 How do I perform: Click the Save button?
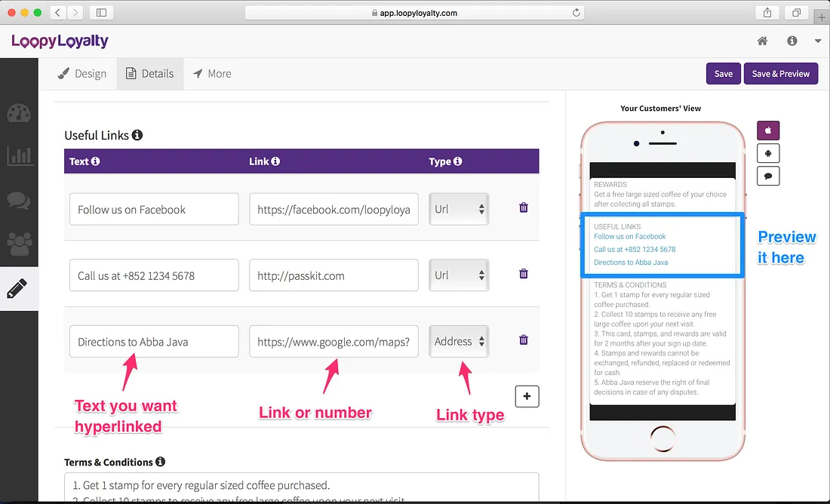coord(723,74)
